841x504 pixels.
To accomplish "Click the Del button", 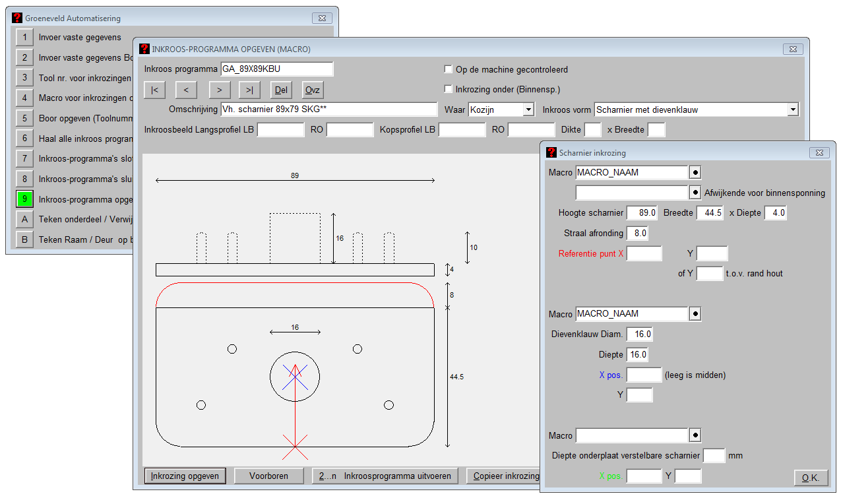I will coord(281,90).
